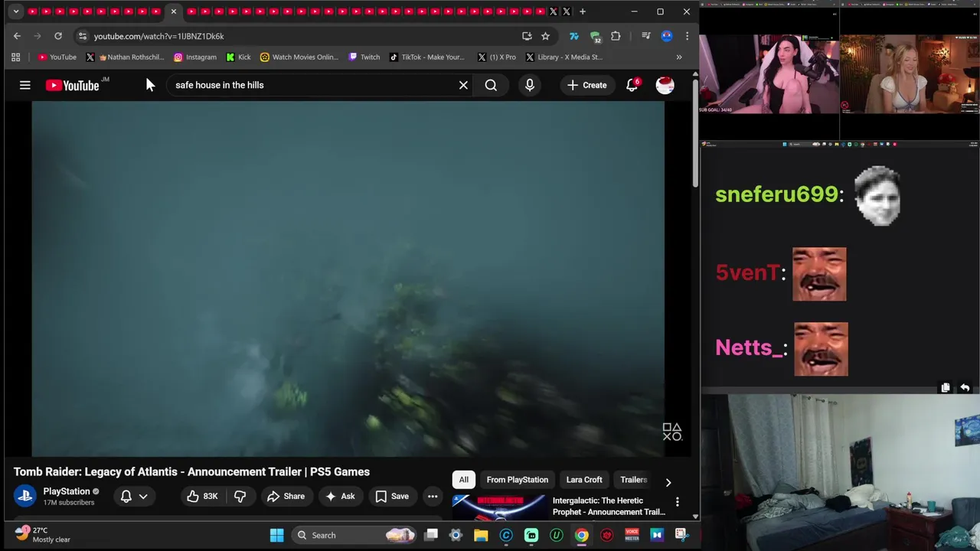Image resolution: width=980 pixels, height=551 pixels.
Task: Share the Tomb Raider trailer
Action: (x=286, y=496)
